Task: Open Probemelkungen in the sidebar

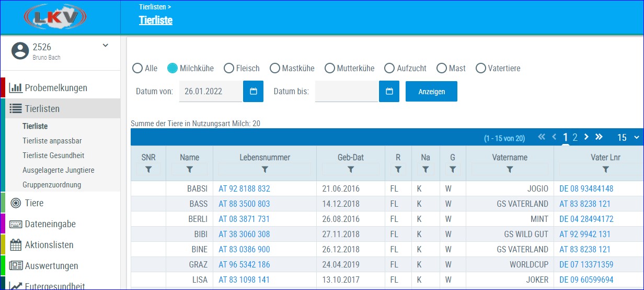Action: click(56, 88)
